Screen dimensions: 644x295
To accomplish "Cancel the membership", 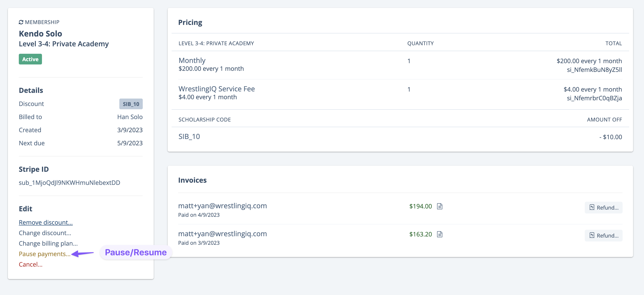I will pos(31,264).
